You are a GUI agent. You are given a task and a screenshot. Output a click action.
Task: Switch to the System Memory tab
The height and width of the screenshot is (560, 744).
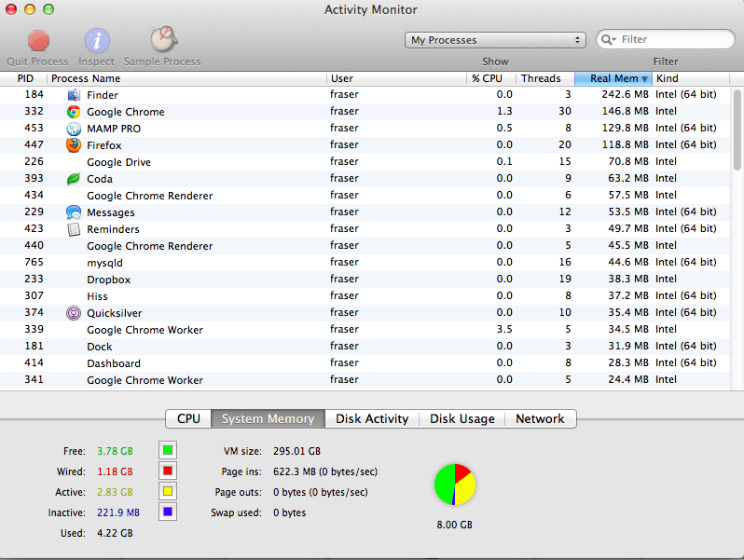[x=269, y=418]
